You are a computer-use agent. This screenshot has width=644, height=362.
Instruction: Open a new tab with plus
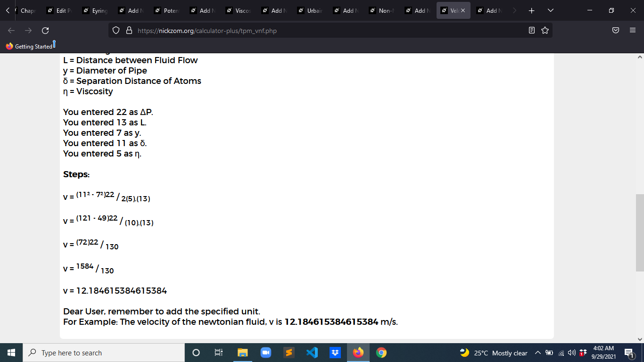click(x=531, y=10)
